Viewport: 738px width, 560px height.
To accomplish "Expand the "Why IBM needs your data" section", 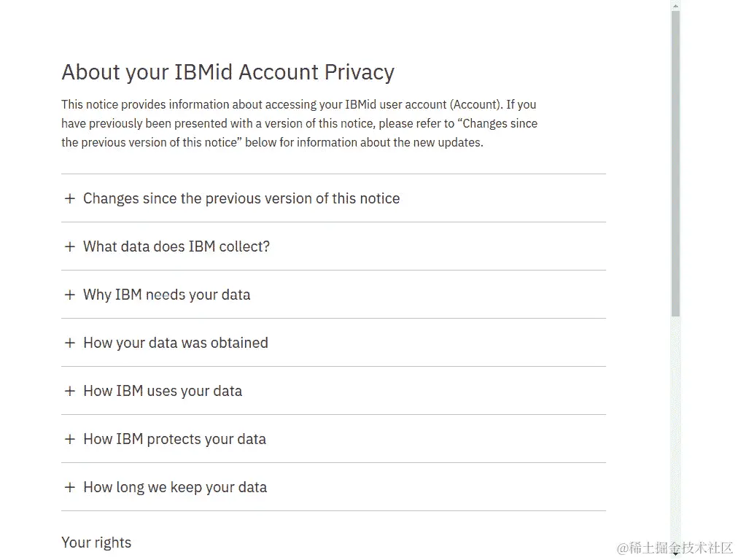I will click(167, 294).
